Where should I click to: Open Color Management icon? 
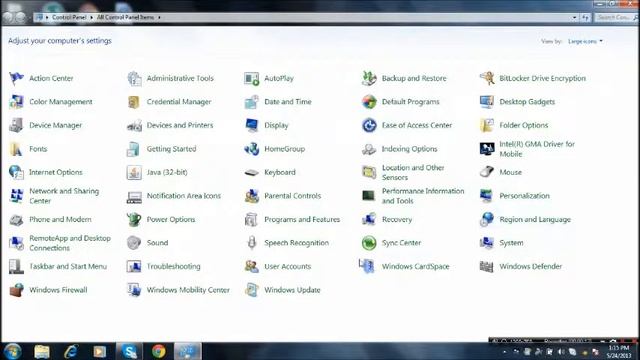(x=16, y=102)
